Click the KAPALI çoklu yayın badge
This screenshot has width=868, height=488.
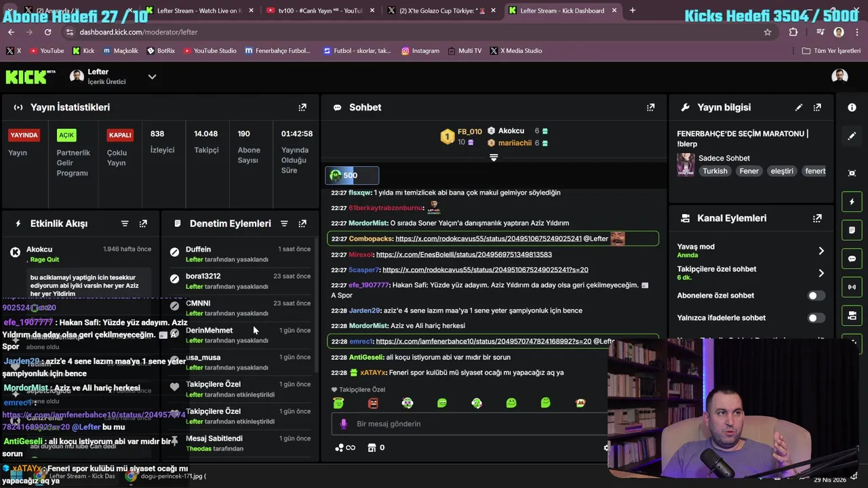click(120, 135)
